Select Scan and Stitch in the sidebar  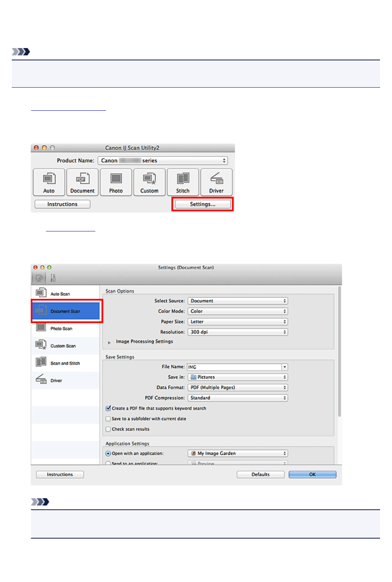point(65,363)
